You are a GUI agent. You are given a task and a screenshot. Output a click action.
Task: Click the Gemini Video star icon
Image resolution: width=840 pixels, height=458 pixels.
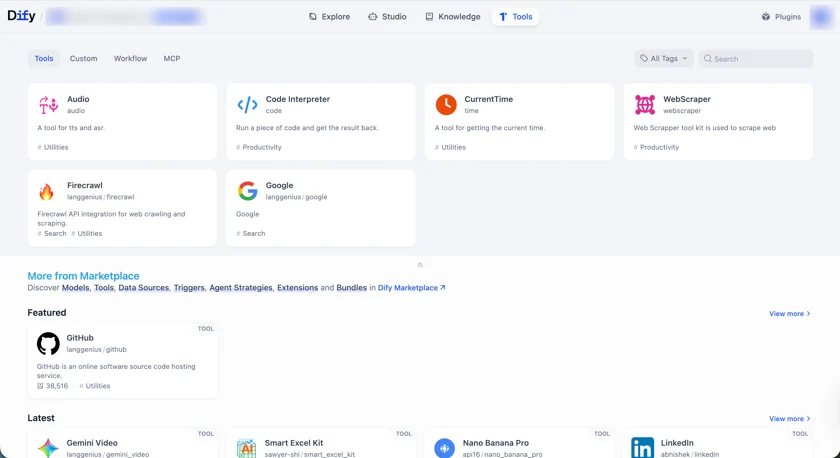point(48,448)
